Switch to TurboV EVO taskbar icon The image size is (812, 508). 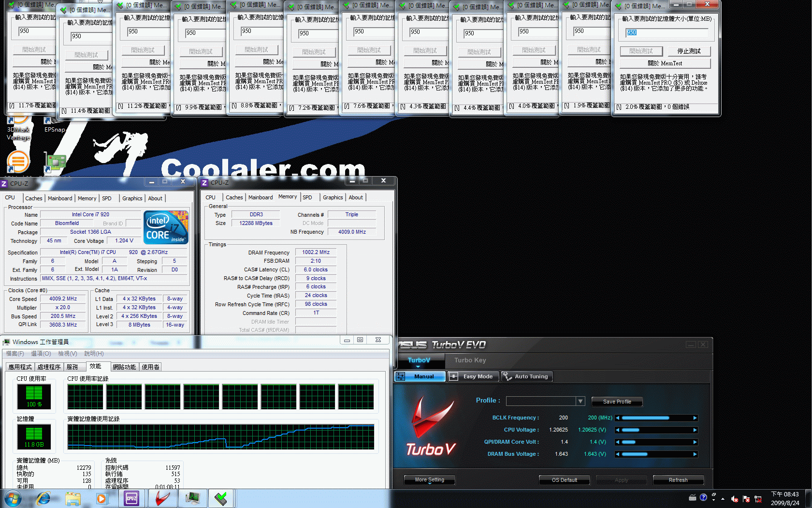[x=162, y=498]
